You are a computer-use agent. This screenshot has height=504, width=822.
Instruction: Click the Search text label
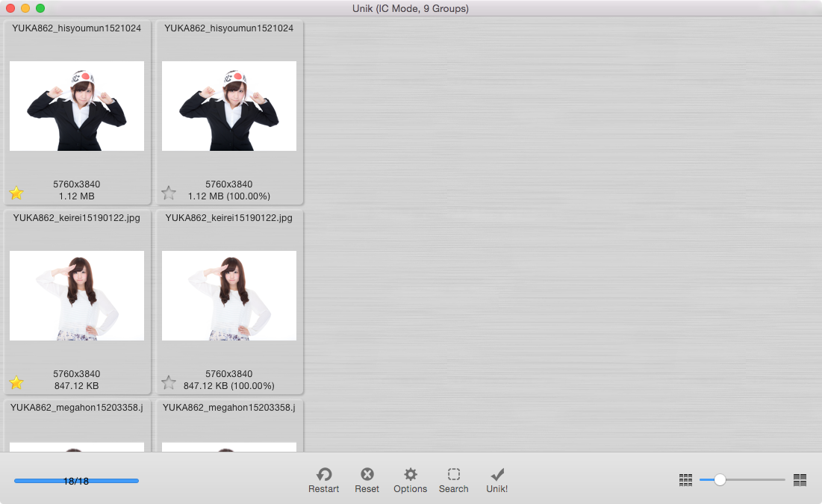coord(454,489)
